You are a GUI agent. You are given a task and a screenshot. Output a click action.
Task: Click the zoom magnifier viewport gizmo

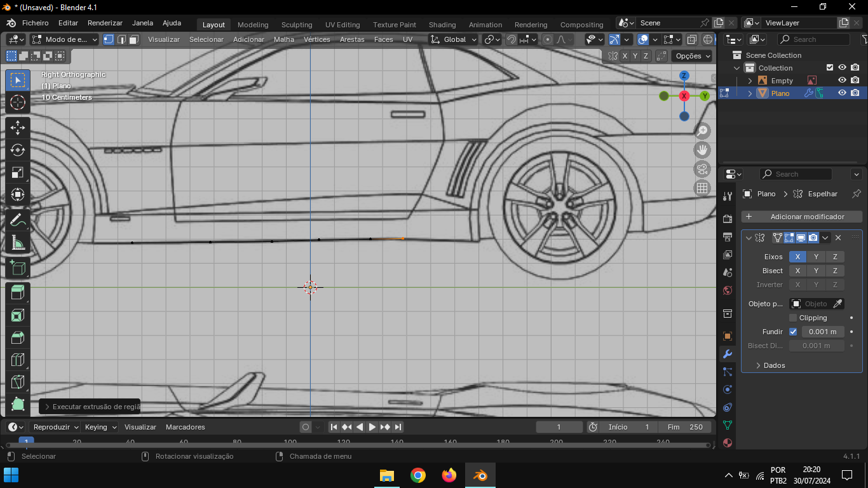tap(702, 132)
